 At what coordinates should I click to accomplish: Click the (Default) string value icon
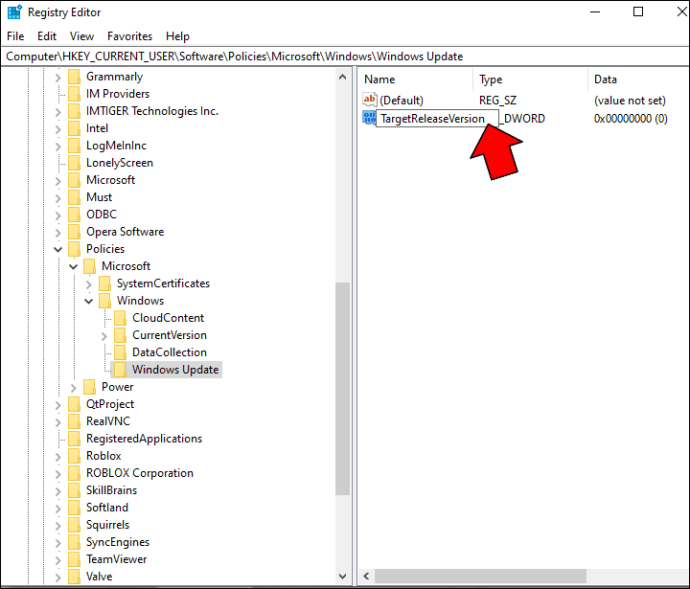coord(369,100)
